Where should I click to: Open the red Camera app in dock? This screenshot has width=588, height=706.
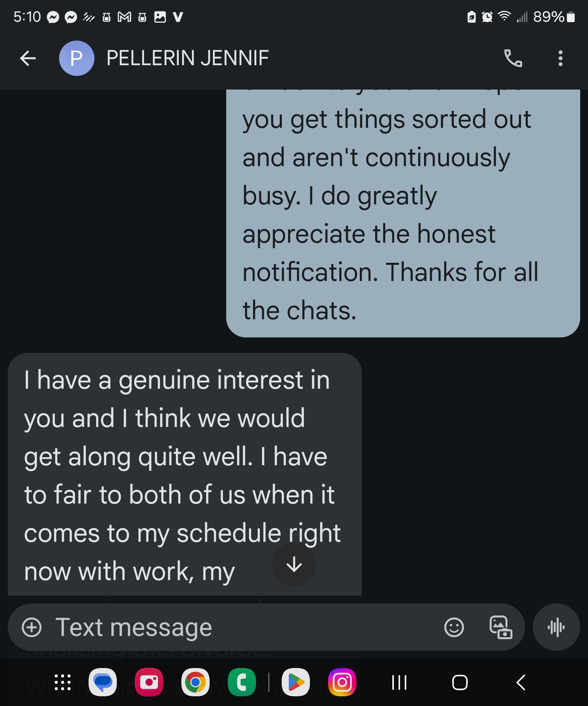pos(149,682)
